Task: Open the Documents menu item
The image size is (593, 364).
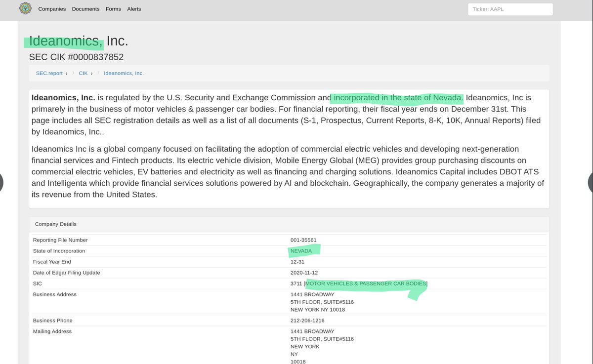Action: click(x=85, y=9)
